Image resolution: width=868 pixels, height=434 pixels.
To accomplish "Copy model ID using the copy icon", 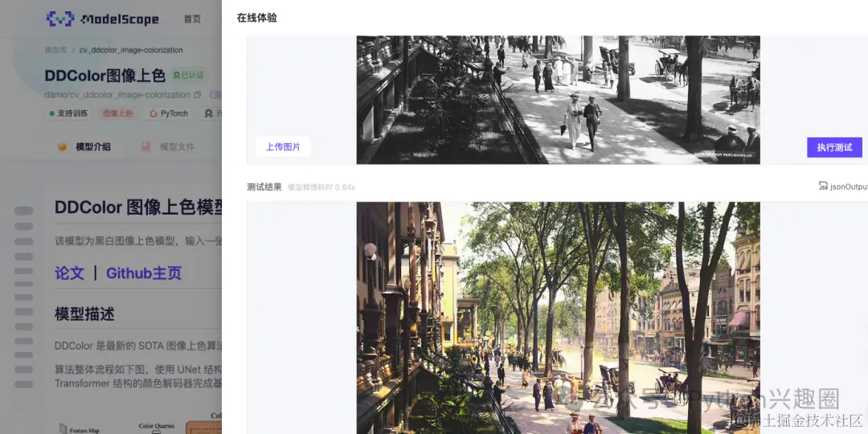I will (197, 95).
